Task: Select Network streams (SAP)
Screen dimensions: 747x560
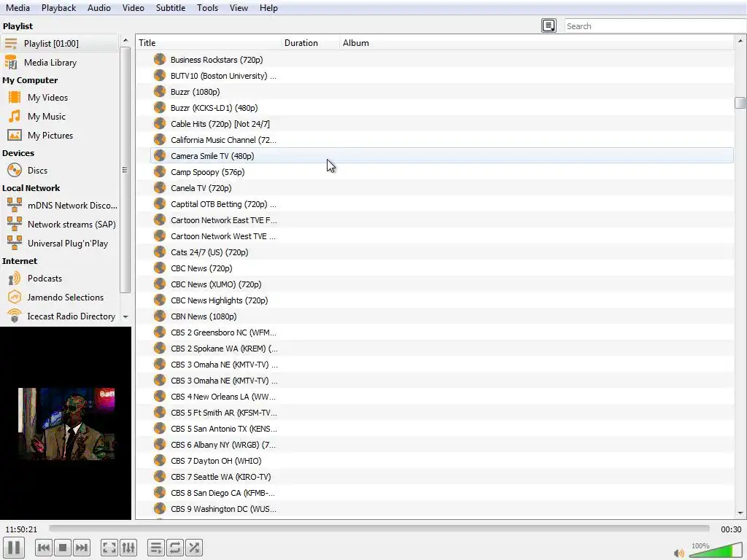Action: (59, 225)
